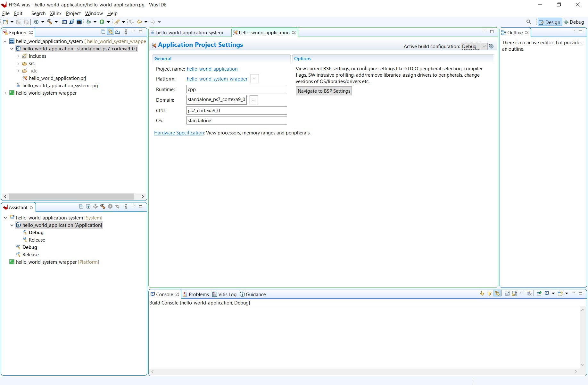Click the OS input field
This screenshot has width=588, height=385.
coord(236,121)
